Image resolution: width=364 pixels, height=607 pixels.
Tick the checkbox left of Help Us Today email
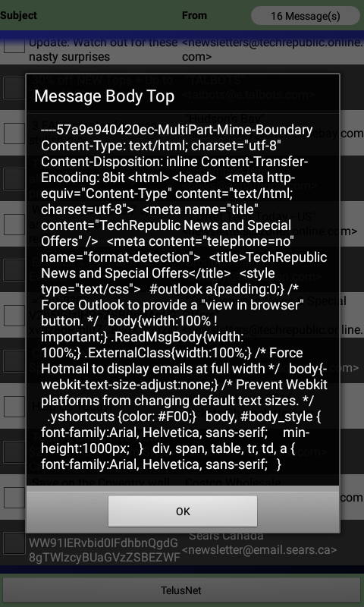click(14, 407)
